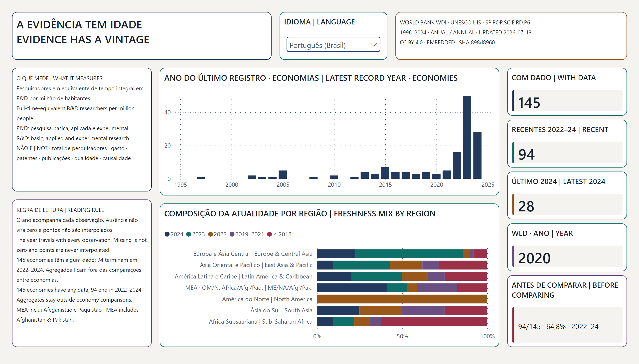This screenshot has width=639, height=364.
Task: Open the Português (Brasil) language dropdown
Action: point(333,45)
